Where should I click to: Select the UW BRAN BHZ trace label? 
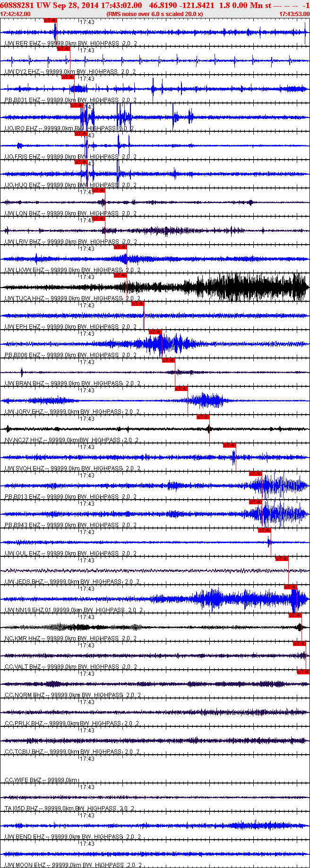72,383
